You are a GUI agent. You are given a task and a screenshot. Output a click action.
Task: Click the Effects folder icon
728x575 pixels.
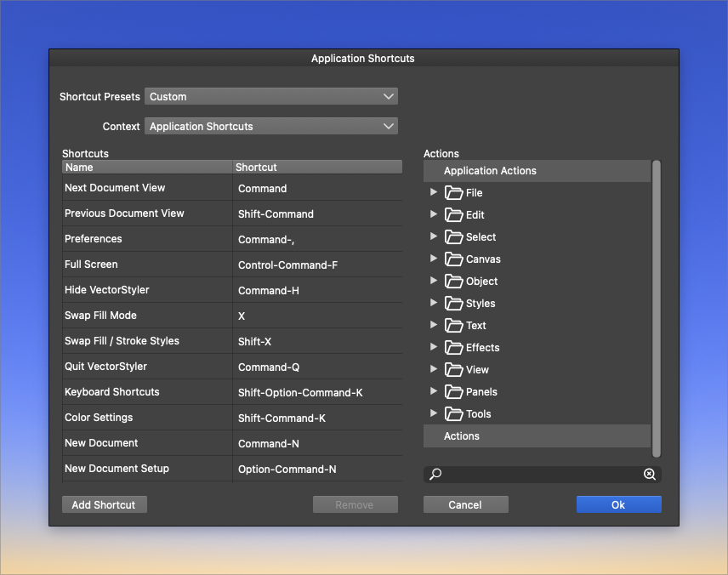[x=453, y=348]
